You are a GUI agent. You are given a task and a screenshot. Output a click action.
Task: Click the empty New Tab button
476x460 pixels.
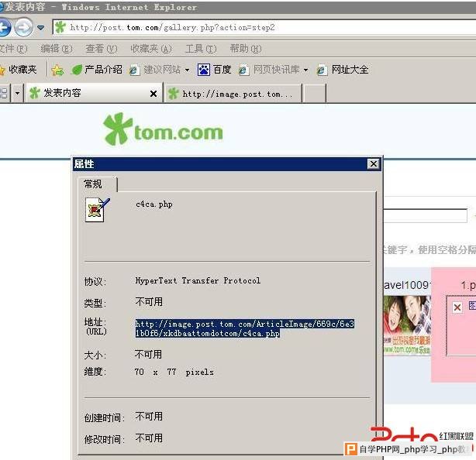[314, 94]
